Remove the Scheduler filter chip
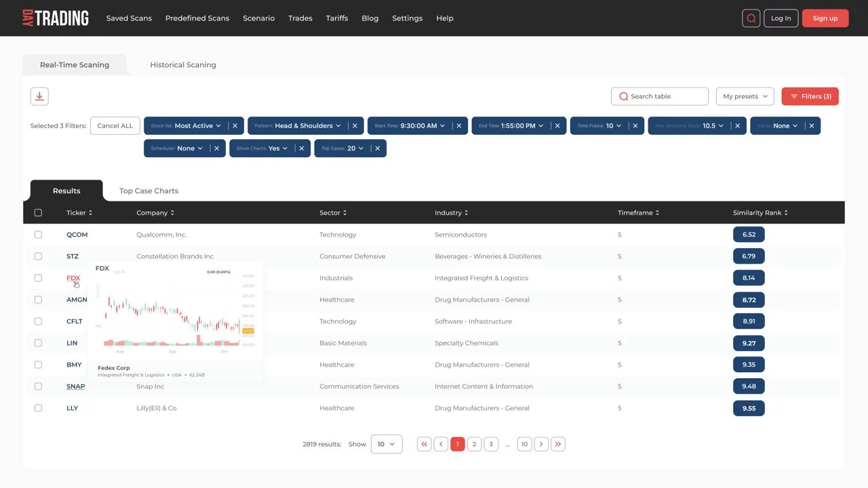This screenshot has width=868, height=488. click(217, 148)
